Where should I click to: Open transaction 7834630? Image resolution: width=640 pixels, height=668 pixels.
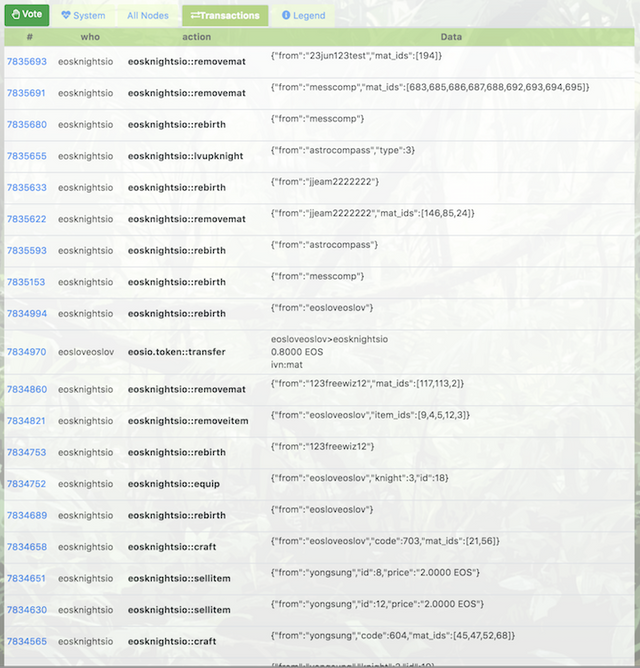(x=26, y=610)
